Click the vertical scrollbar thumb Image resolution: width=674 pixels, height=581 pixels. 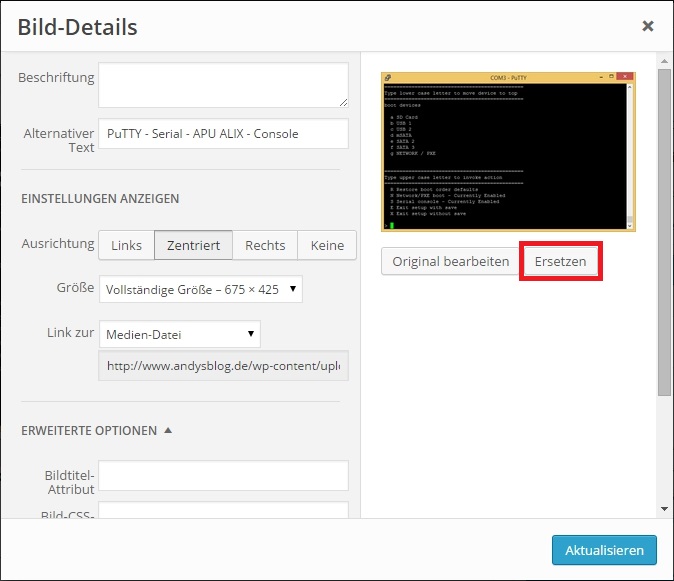[x=664, y=230]
